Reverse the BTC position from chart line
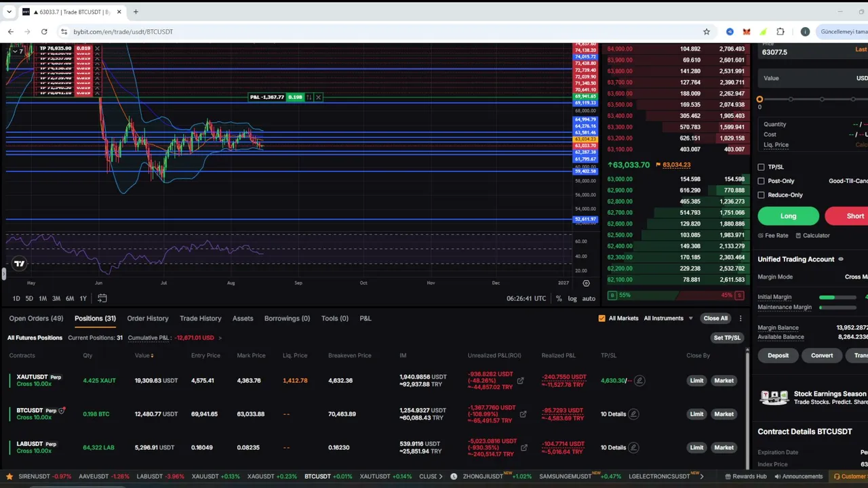This screenshot has width=868, height=488. click(309, 97)
